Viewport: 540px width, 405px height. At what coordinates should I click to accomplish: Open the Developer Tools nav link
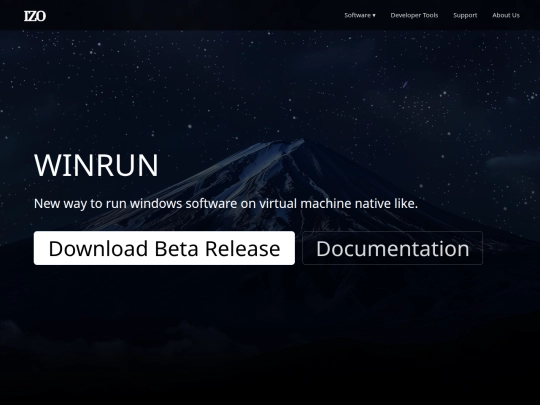click(x=414, y=15)
